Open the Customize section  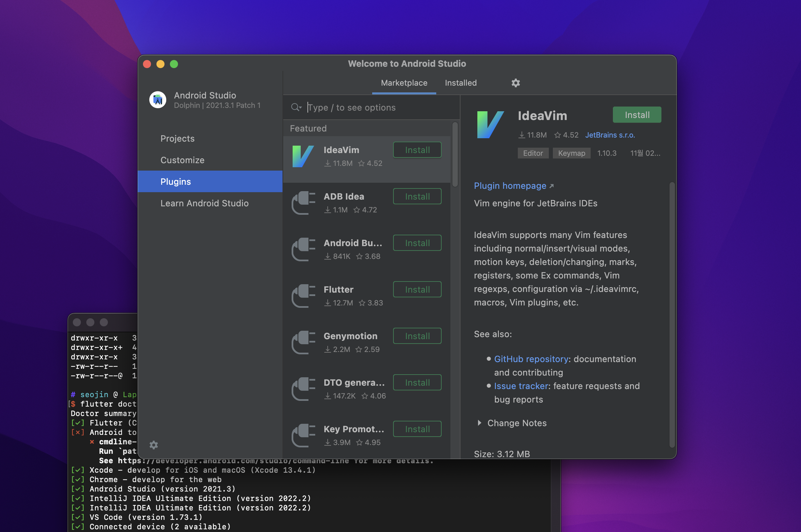coord(182,160)
